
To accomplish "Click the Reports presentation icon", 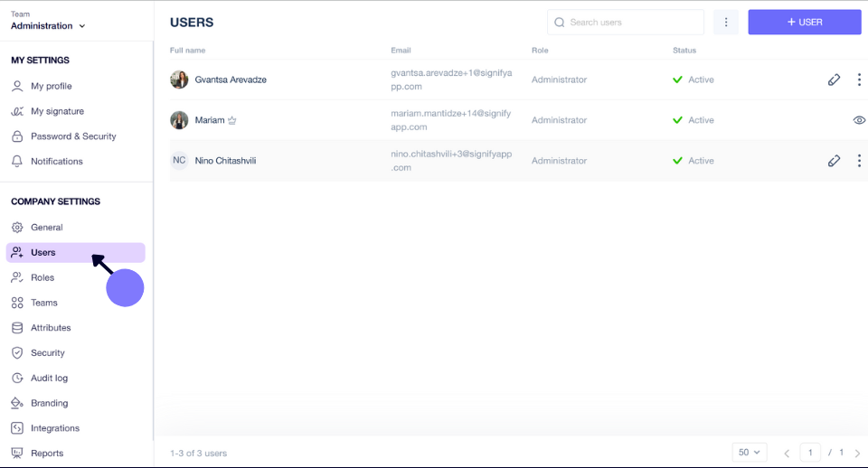I will point(17,453).
